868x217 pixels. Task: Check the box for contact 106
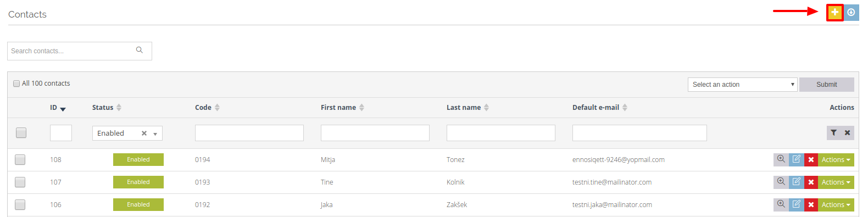coord(20,204)
